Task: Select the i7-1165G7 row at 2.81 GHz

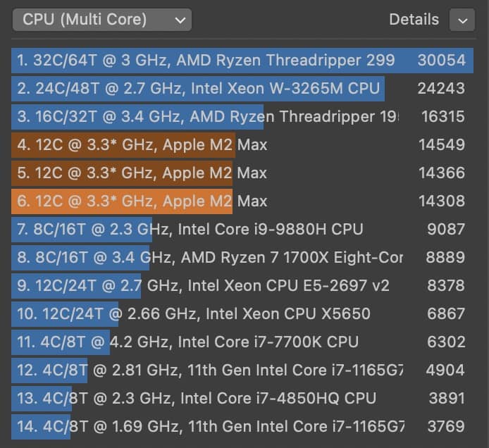Action: tap(242, 371)
